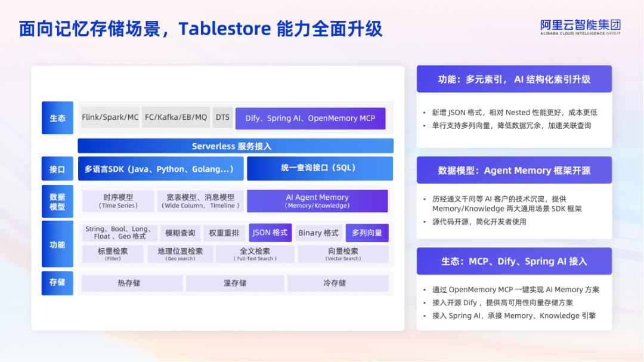Click the 冷存储 box
The width and height of the screenshot is (644, 362).
click(x=338, y=283)
